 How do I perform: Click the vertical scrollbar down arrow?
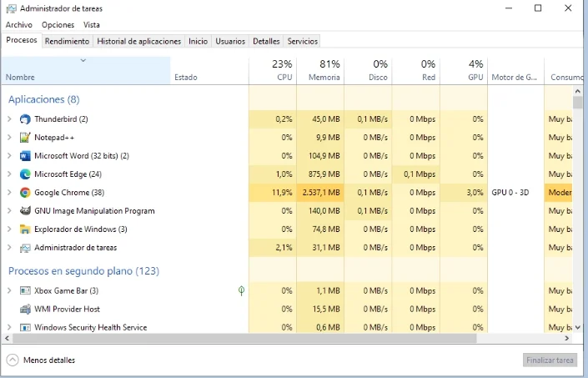(x=577, y=327)
